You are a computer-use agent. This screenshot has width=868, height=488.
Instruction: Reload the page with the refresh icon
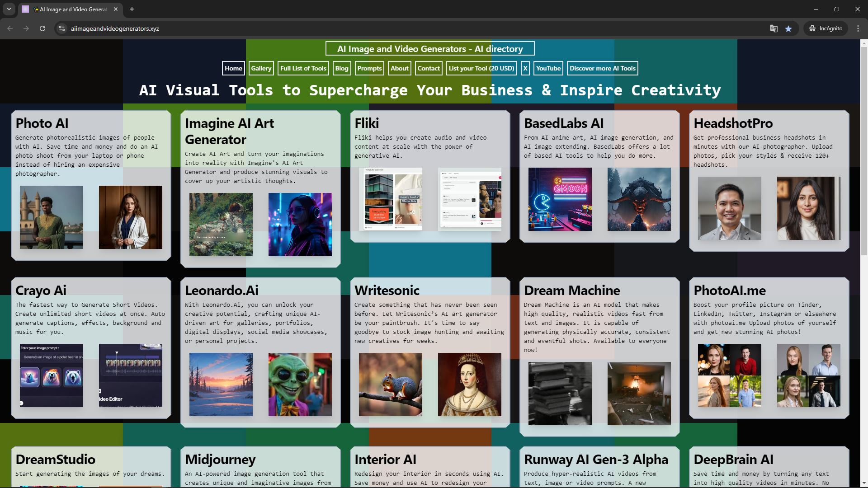point(42,28)
